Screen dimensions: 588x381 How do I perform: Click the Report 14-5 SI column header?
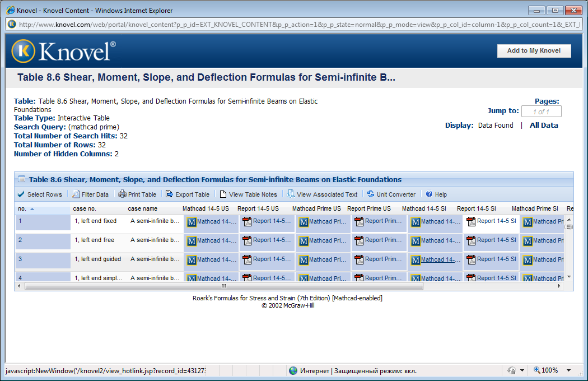pos(476,208)
